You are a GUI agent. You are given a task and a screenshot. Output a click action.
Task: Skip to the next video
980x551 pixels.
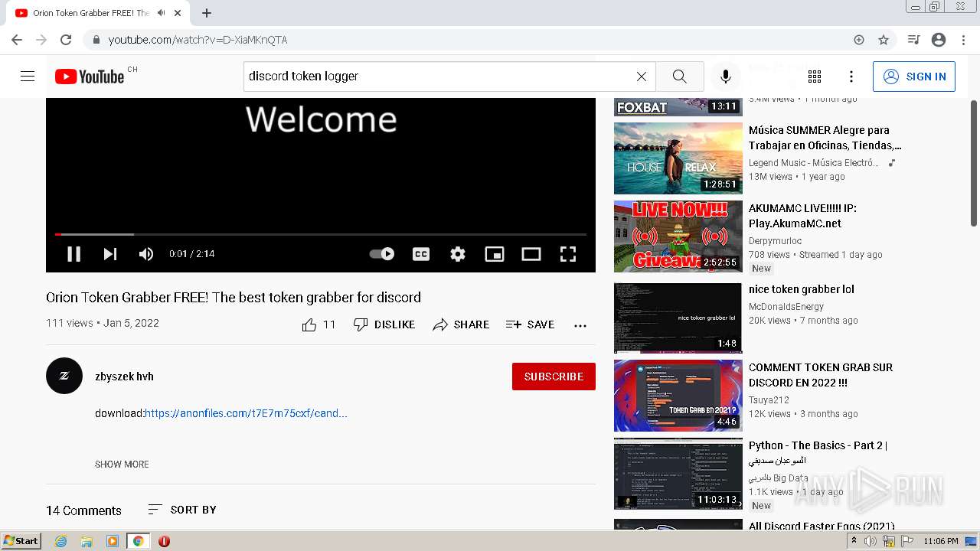(110, 254)
